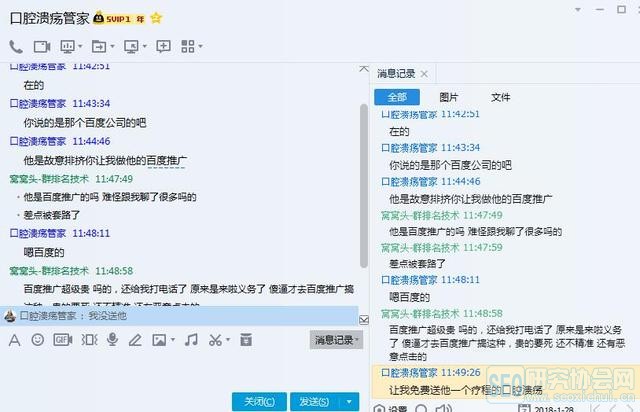Click the send file folder icon
The height and width of the screenshot is (412, 640).
pos(99,47)
